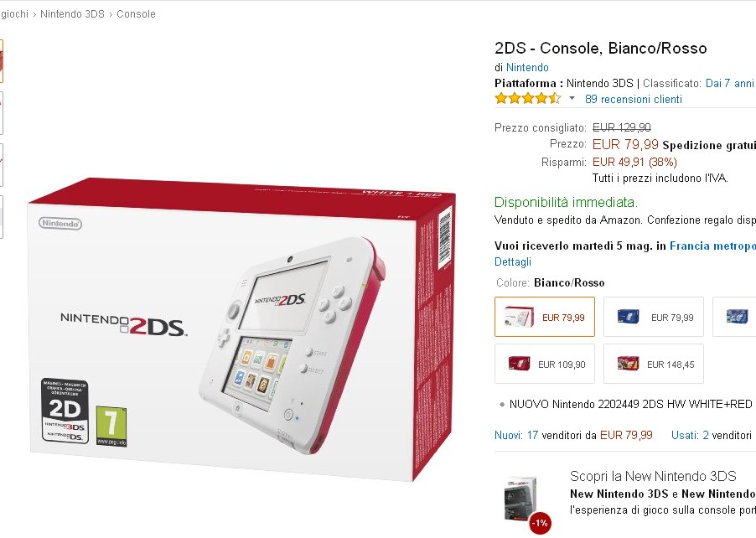Go to Console breadcrumb

[x=136, y=14]
